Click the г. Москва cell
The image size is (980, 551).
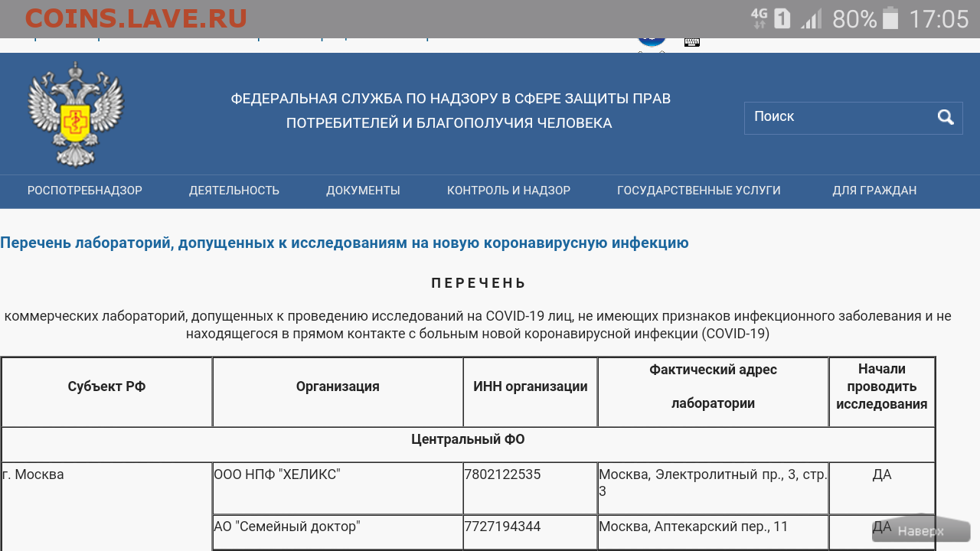pyautogui.click(x=106, y=507)
